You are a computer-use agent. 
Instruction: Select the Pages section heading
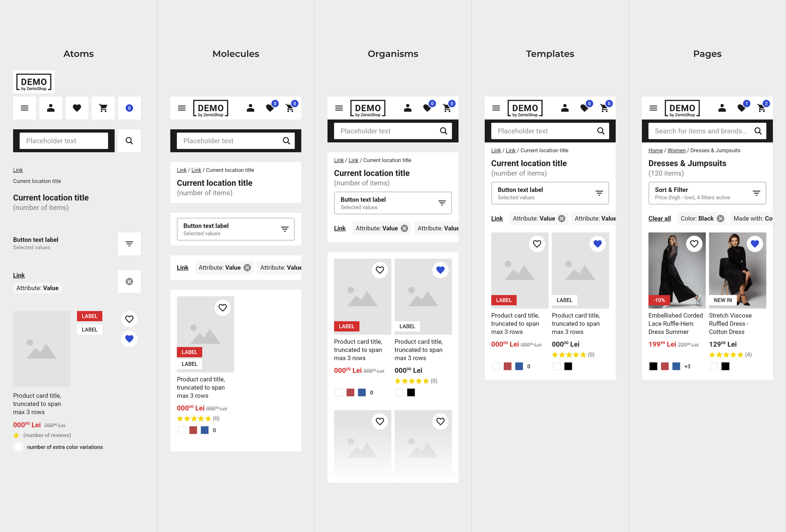[x=708, y=53]
